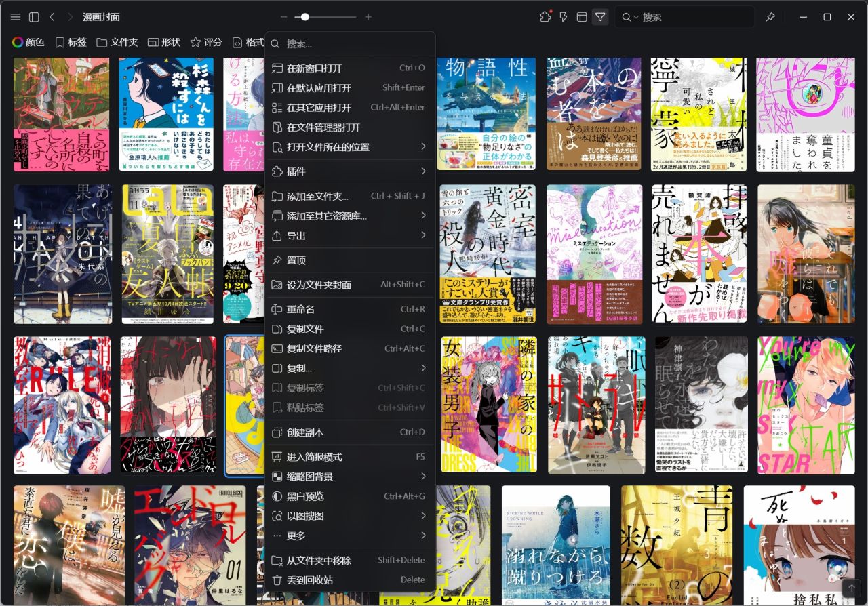
Task: Select the 本が売れません cover thumbnail
Action: click(699, 254)
